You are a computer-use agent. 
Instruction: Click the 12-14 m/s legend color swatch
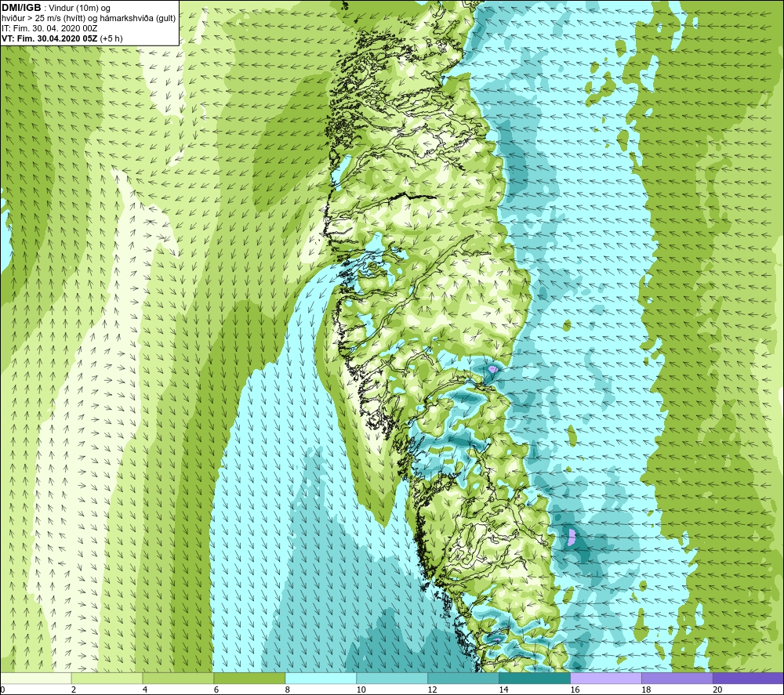463,678
